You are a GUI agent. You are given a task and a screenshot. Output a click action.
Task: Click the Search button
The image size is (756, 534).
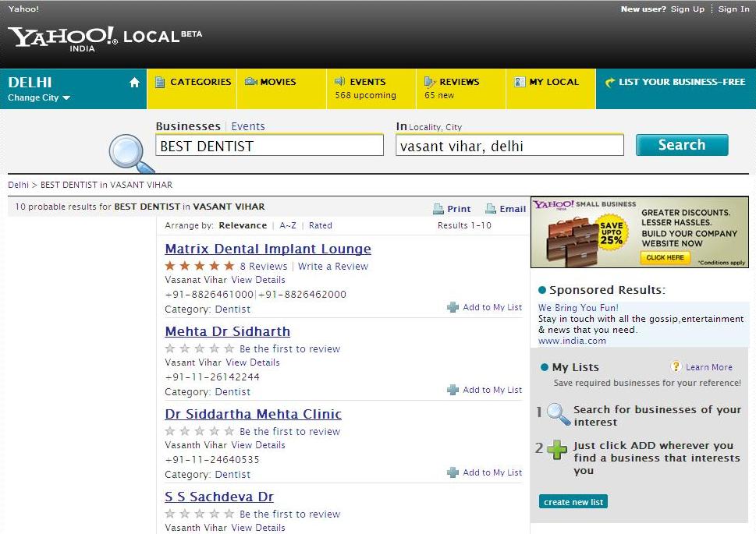[x=682, y=145]
